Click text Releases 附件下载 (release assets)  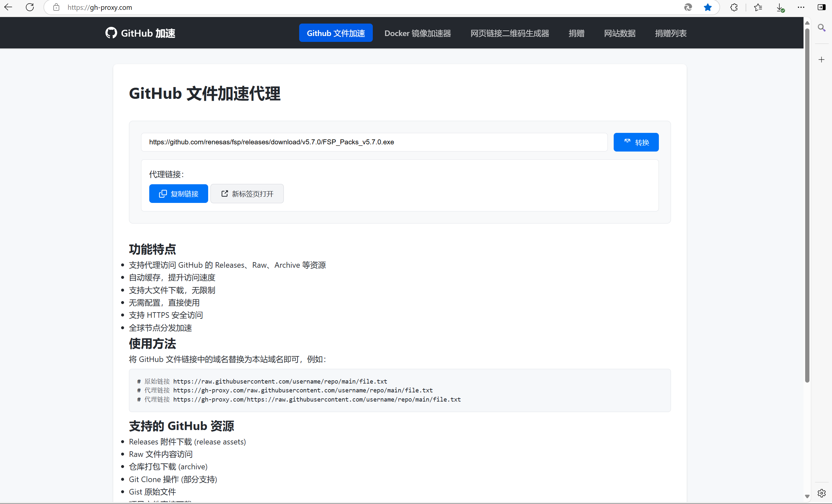(x=188, y=441)
